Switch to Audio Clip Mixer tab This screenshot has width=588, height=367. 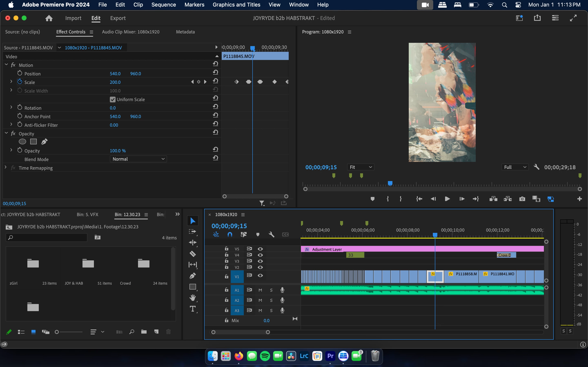point(131,32)
